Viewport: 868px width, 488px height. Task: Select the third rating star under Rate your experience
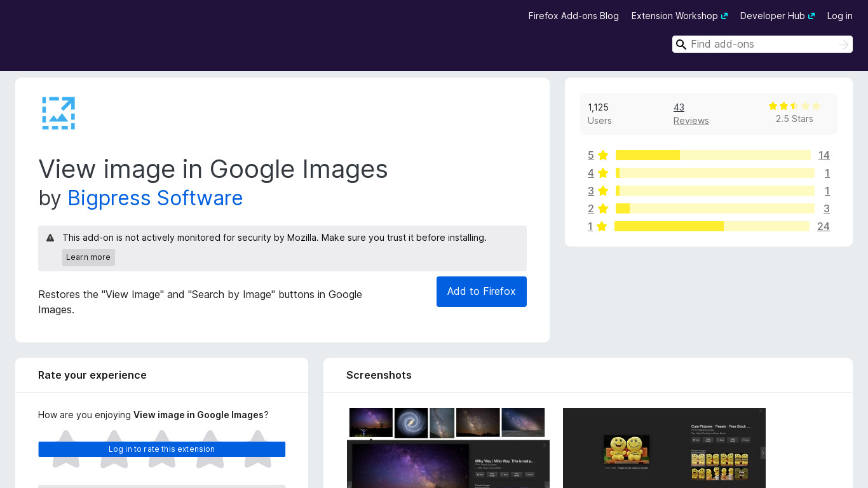pos(162,449)
